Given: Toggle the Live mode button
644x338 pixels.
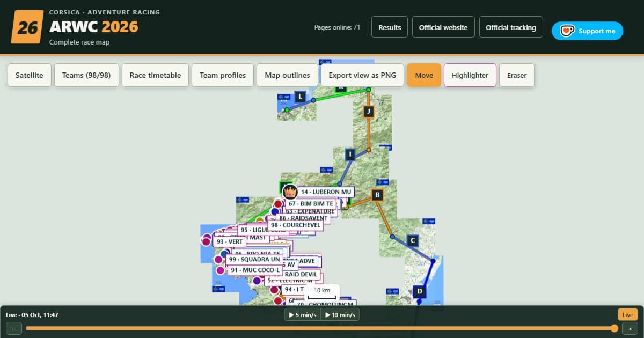Looking at the screenshot, I should pyautogui.click(x=627, y=315).
